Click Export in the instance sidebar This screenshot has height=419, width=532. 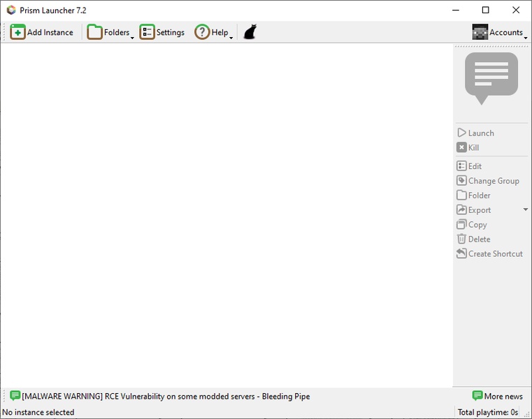click(x=474, y=209)
